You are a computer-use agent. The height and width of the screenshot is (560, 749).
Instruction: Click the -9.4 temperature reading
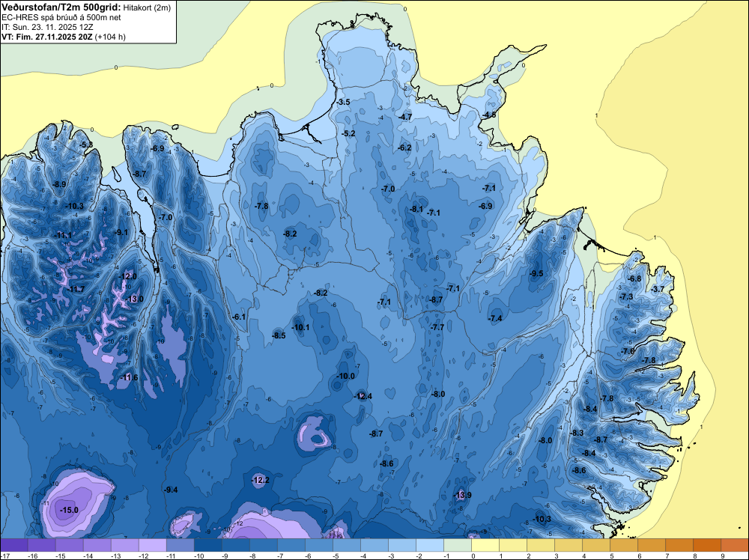click(171, 490)
